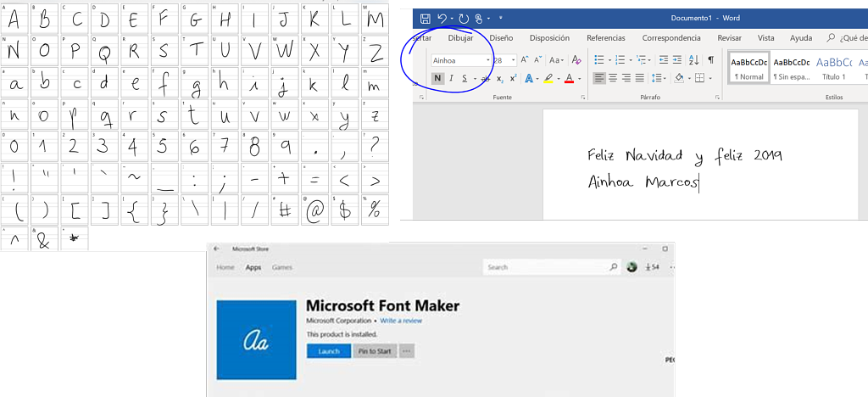Screen dimensions: 868x397
Task: Open the Fuente dialog launcher
Action: pyautogui.click(x=582, y=98)
